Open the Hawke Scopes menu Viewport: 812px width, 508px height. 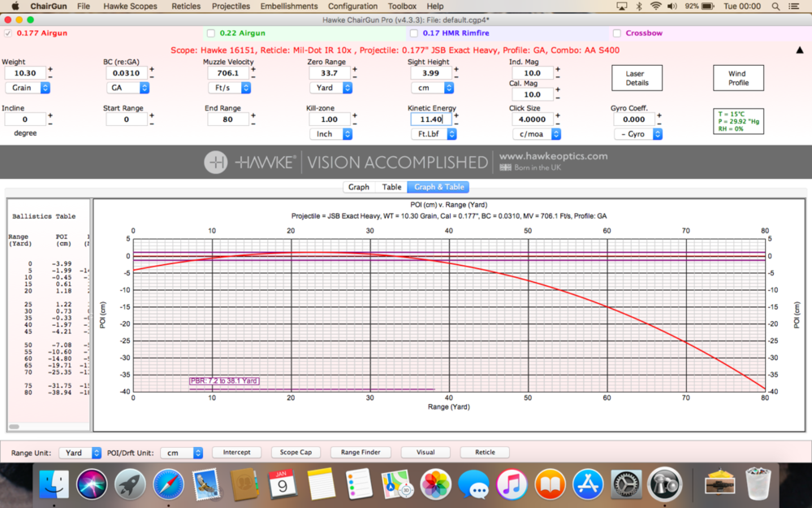click(x=130, y=7)
